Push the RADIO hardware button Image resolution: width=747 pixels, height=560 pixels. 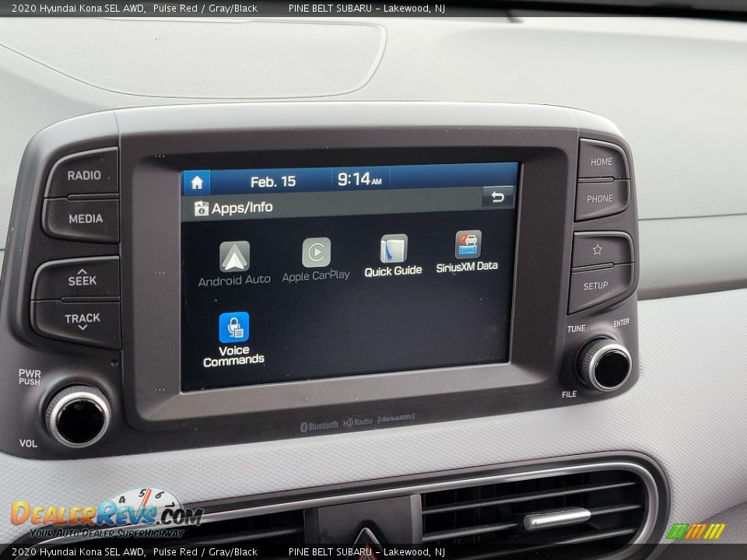pyautogui.click(x=83, y=174)
